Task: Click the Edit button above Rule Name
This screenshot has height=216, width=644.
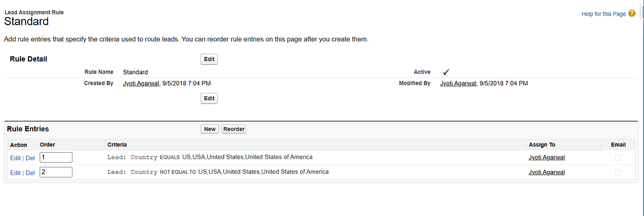Action: tap(209, 59)
